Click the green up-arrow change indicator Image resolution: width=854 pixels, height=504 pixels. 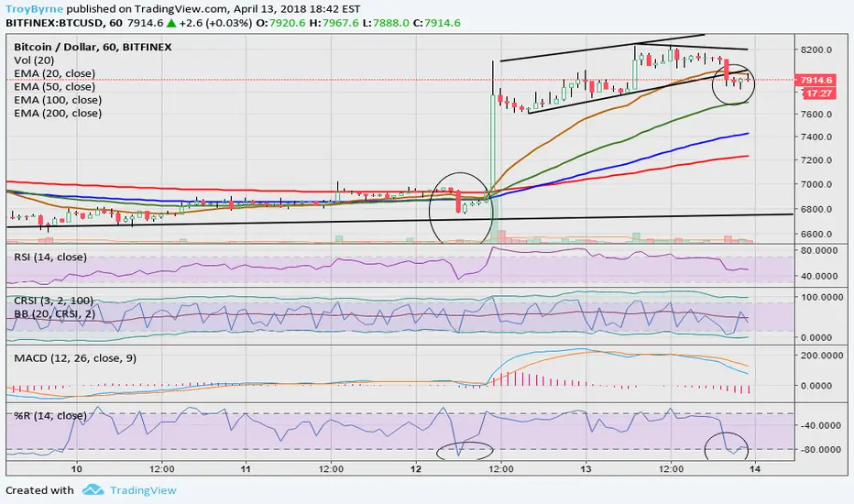click(171, 23)
